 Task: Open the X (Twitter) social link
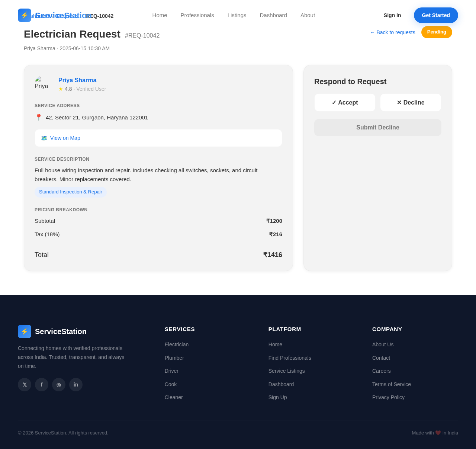click(25, 385)
